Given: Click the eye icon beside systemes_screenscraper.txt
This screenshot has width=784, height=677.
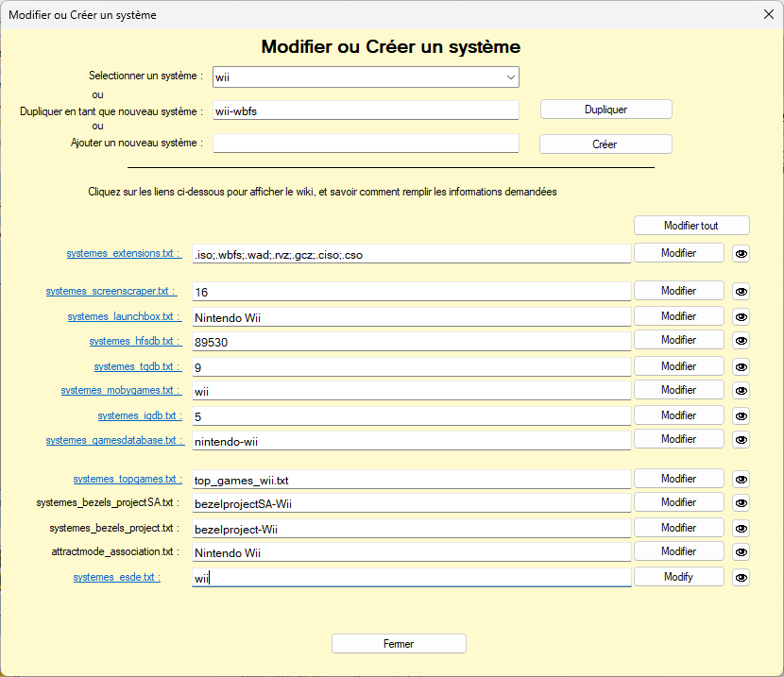Looking at the screenshot, I should [741, 292].
